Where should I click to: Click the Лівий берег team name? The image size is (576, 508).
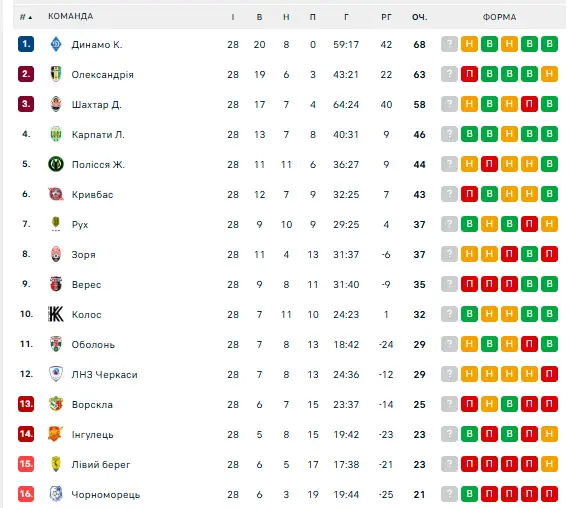[101, 465]
